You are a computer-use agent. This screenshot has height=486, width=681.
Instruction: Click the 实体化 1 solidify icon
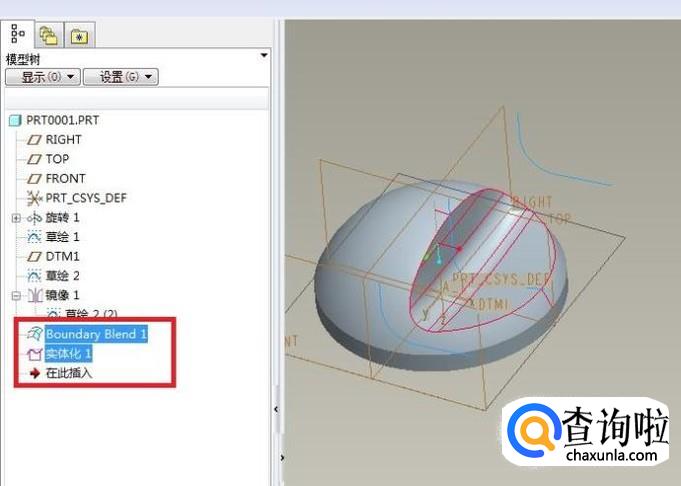(34, 354)
